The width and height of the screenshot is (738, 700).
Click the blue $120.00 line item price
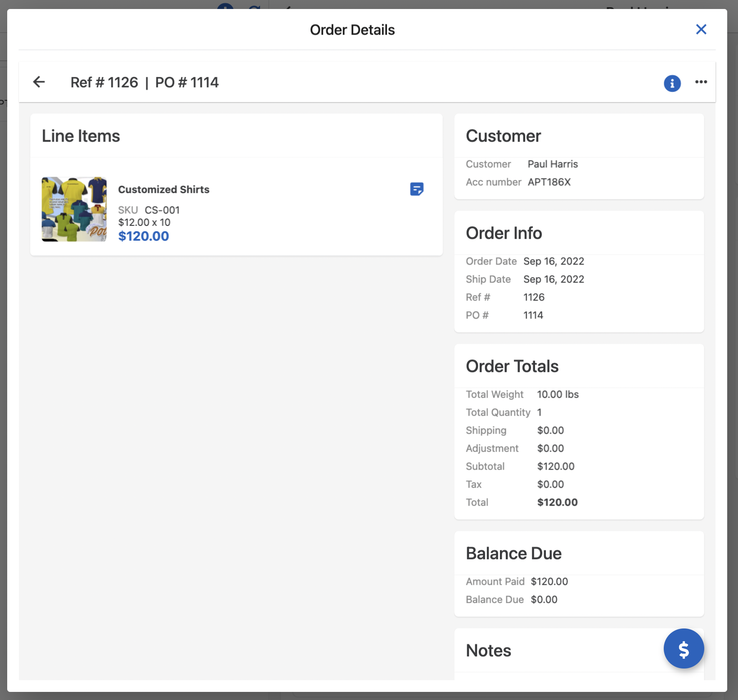[x=144, y=236]
